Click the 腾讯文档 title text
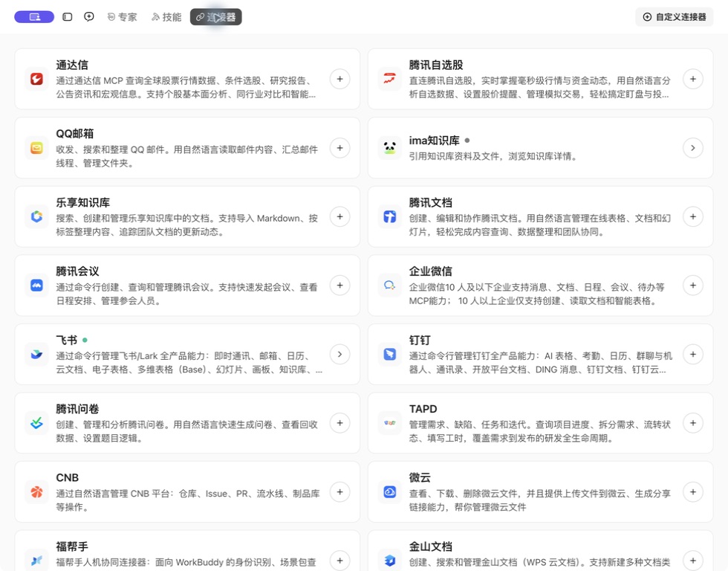 430,202
